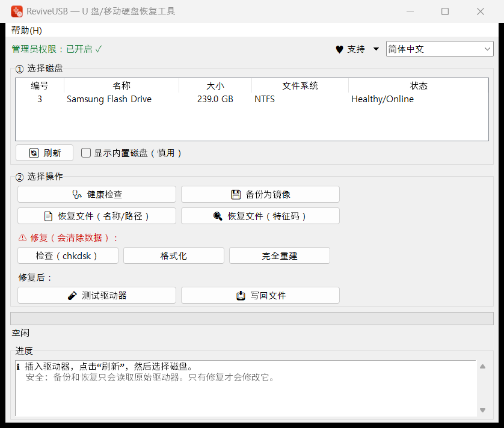The width and height of the screenshot is (504, 428).
Task: Expand the 支持 dropdown arrow
Action: (x=376, y=49)
